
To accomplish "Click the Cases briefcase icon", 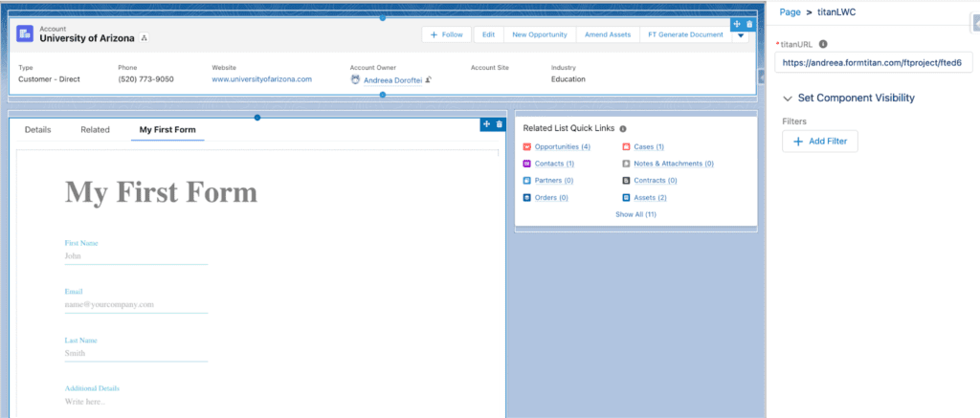I will click(626, 147).
